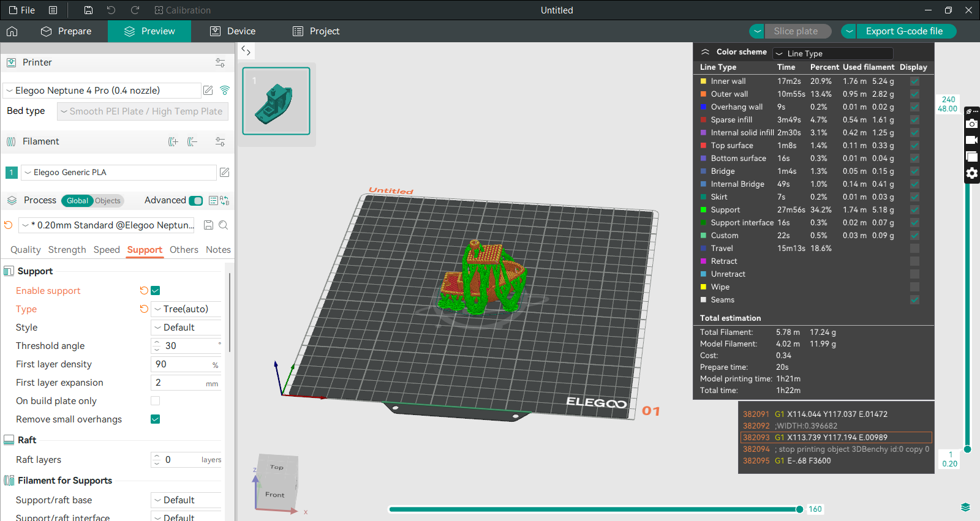The width and height of the screenshot is (980, 521).
Task: Click the video camera icon
Action: coord(971,140)
